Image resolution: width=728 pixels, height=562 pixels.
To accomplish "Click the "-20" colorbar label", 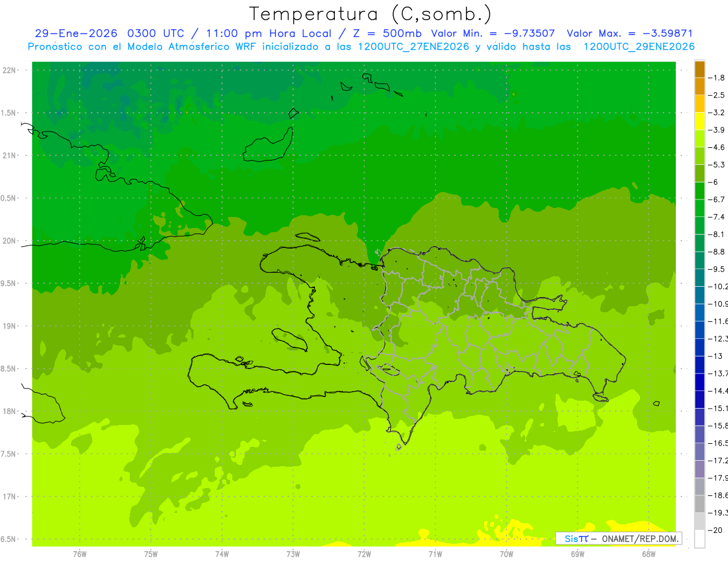I will coord(716,530).
